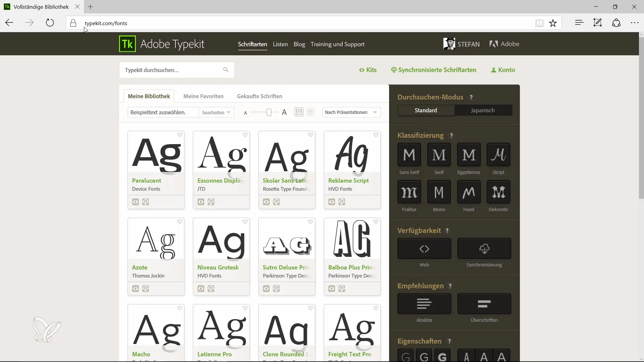Viewport: 644px width, 362px height.
Task: Open the Adobe link in header
Action: (x=504, y=44)
